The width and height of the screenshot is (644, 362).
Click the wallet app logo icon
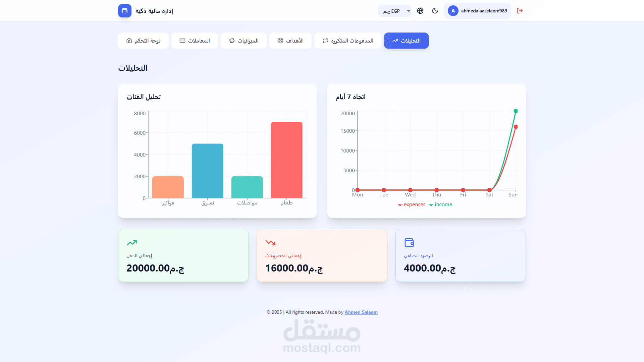tap(124, 11)
